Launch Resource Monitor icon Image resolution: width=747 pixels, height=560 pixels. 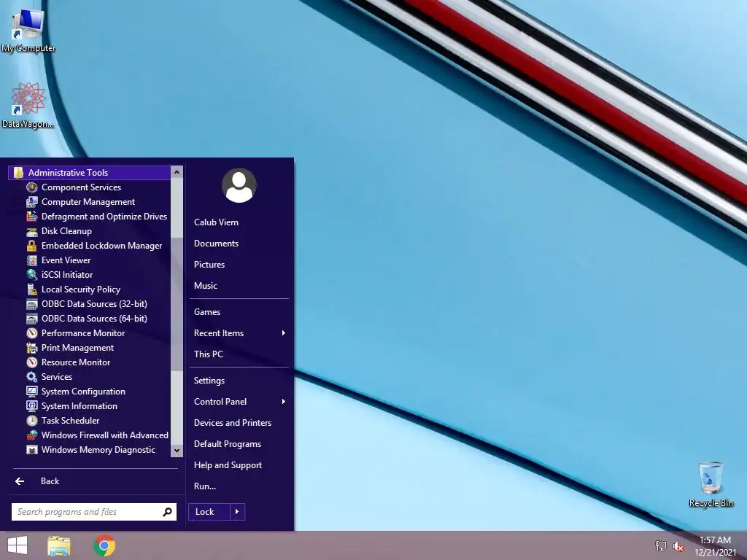(x=32, y=362)
